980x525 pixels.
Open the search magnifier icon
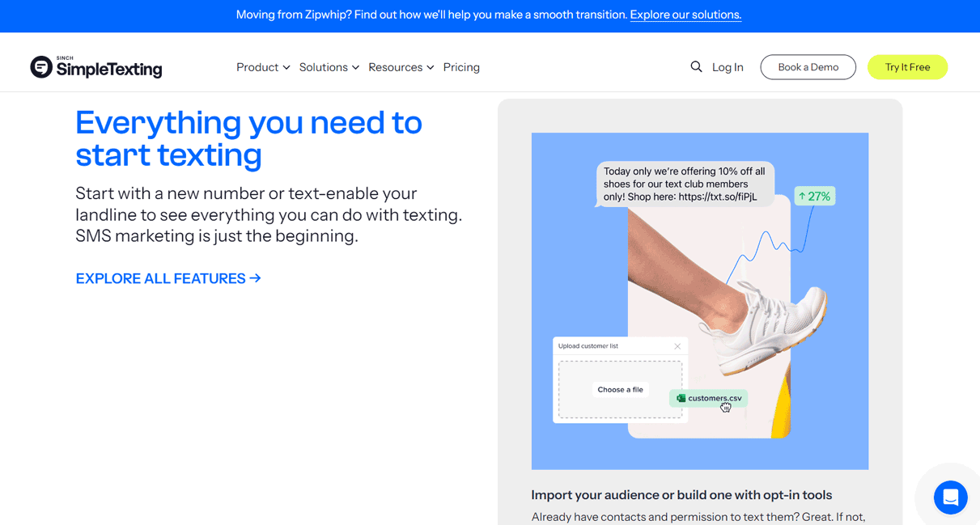(x=696, y=67)
